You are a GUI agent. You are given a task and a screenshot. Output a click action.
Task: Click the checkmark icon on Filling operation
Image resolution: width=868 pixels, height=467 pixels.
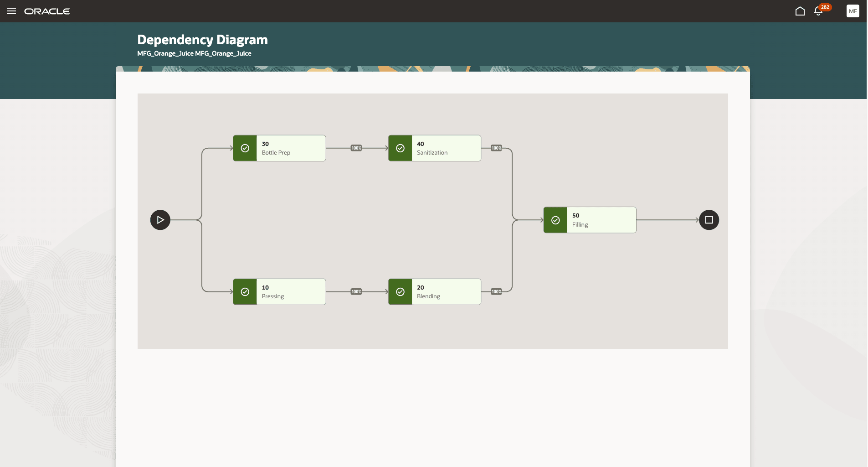tap(556, 220)
